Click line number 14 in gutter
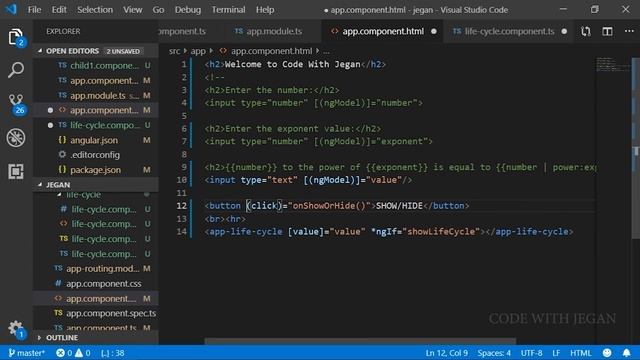 pyautogui.click(x=182, y=231)
